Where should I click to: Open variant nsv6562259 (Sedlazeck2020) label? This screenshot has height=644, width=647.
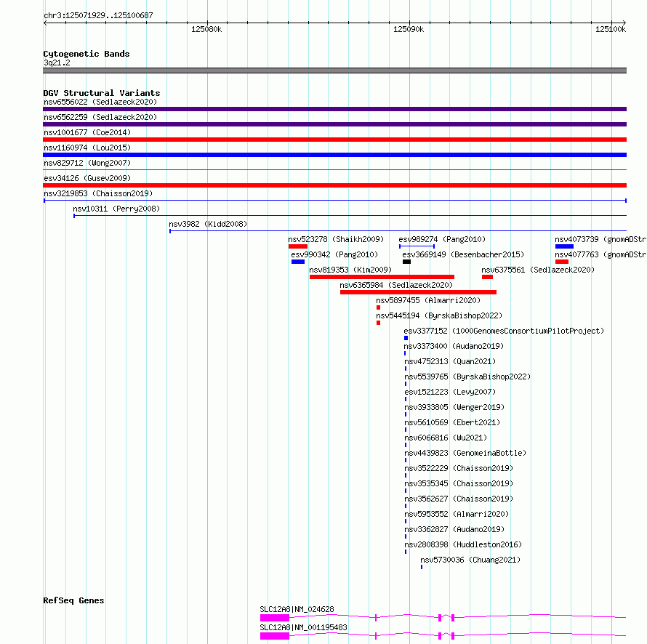(x=100, y=117)
